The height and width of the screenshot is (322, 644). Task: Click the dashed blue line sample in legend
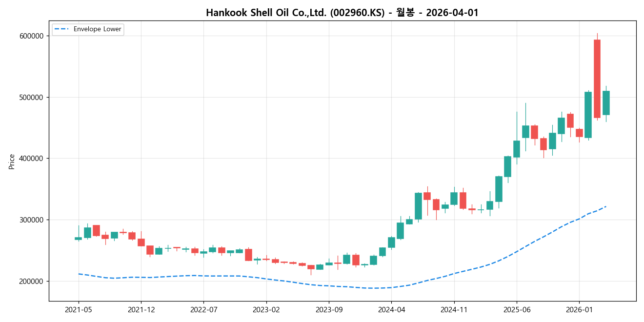(62, 29)
